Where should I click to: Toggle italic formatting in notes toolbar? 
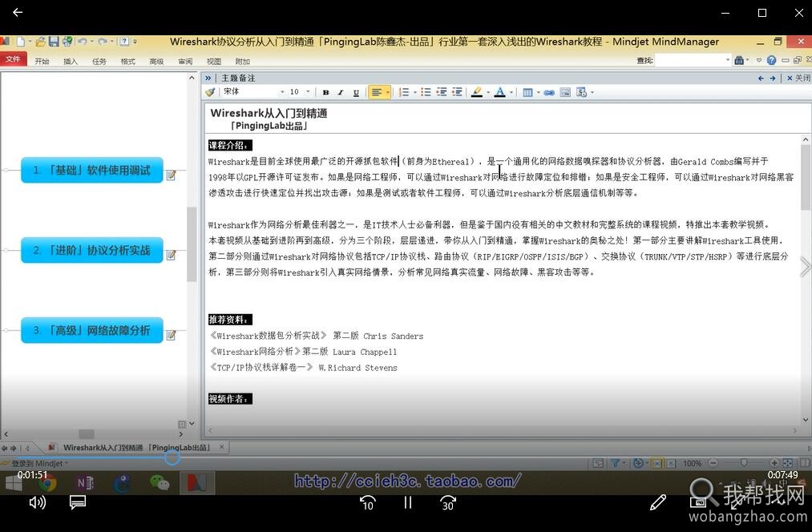point(341,93)
